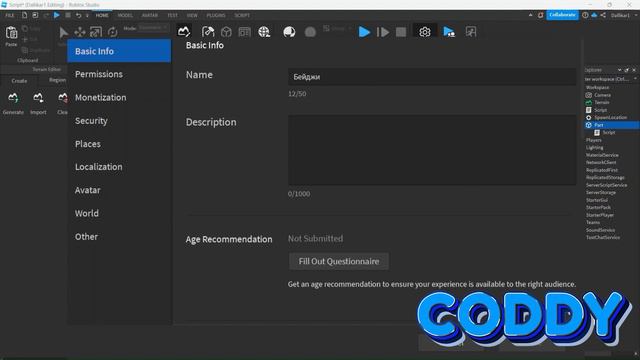The height and width of the screenshot is (360, 640).
Task: Open the help question mark icon
Action: (x=585, y=15)
